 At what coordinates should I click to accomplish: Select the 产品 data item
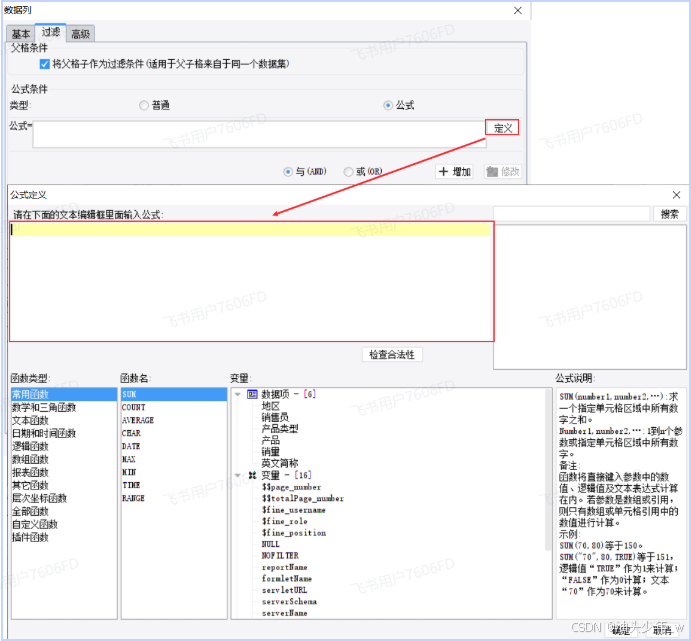271,440
